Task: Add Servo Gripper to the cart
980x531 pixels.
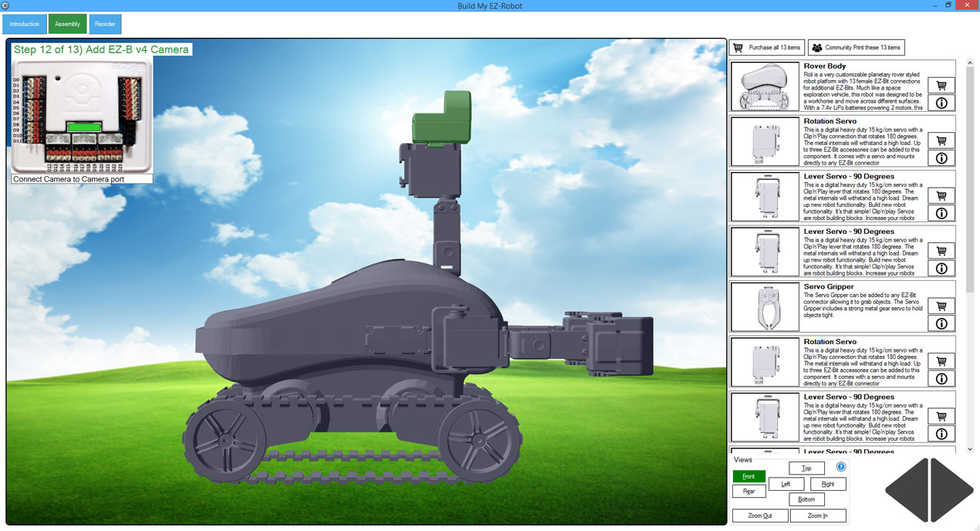Action: click(941, 306)
